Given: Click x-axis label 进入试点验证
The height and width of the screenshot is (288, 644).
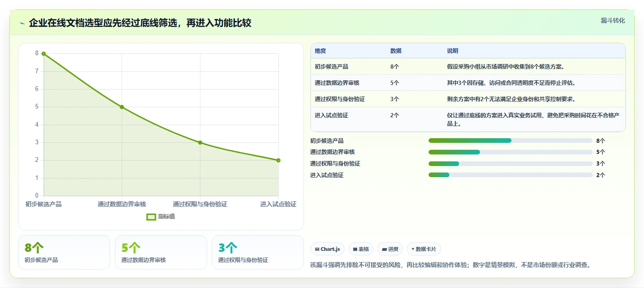Looking at the screenshot, I should [x=278, y=205].
